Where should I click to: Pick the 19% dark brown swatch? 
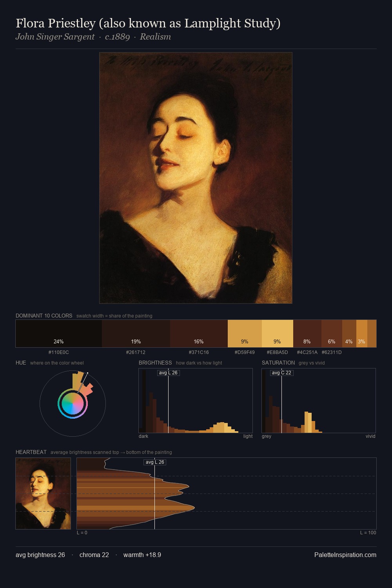(136, 334)
